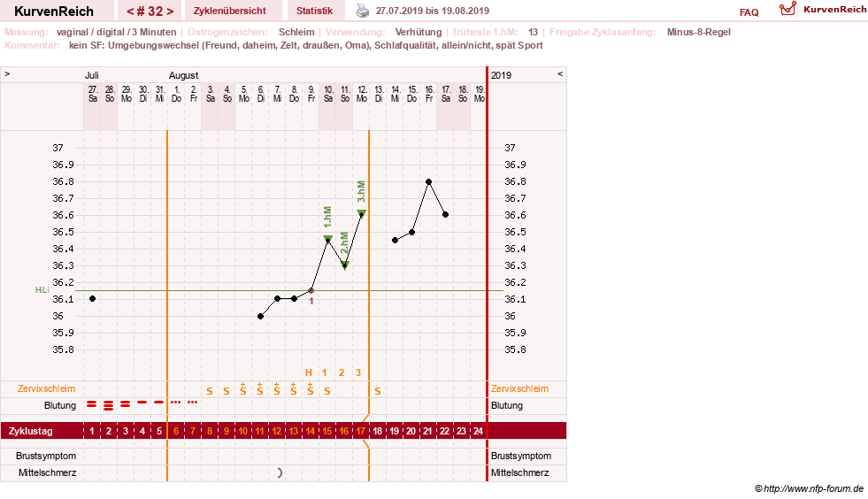Click the cervical mucus S icon on day 15
Viewport: 868px width, 499px height.
pos(327,391)
